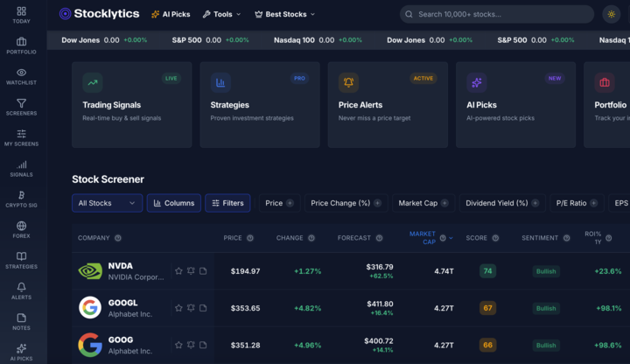Open the Strategies PRO card
This screenshot has height=364, width=630.
point(260,104)
